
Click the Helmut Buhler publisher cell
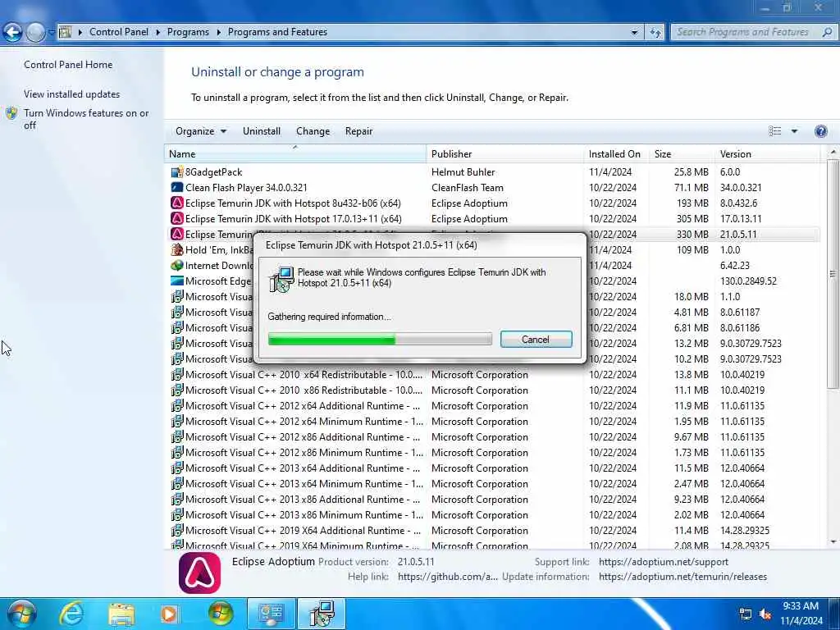[x=463, y=172]
